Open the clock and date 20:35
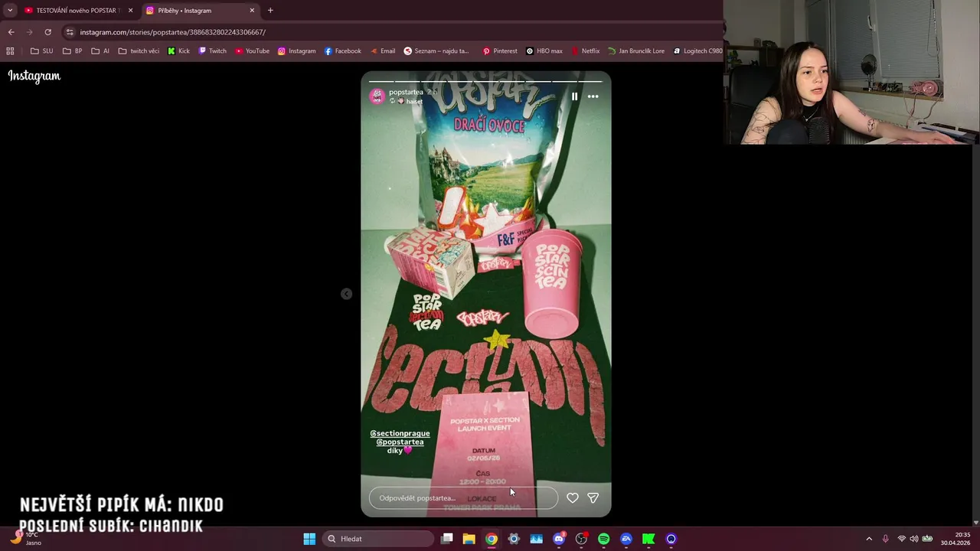 [x=955, y=539]
